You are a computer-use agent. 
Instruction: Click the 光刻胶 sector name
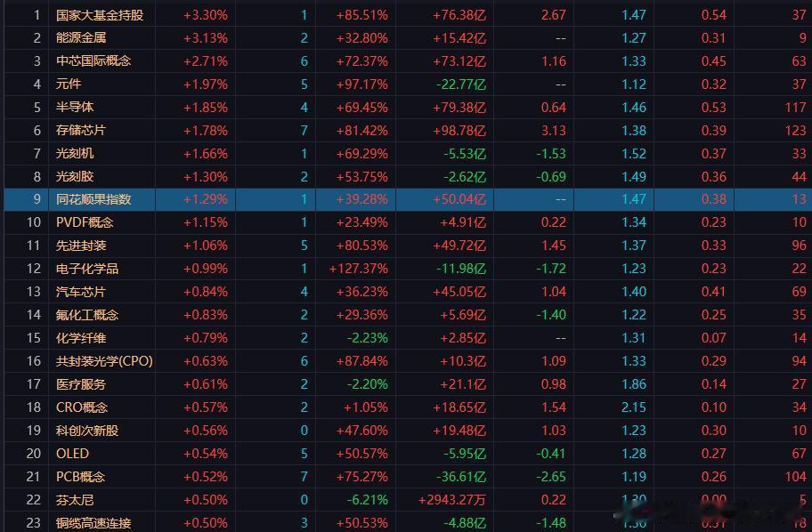coord(75,176)
